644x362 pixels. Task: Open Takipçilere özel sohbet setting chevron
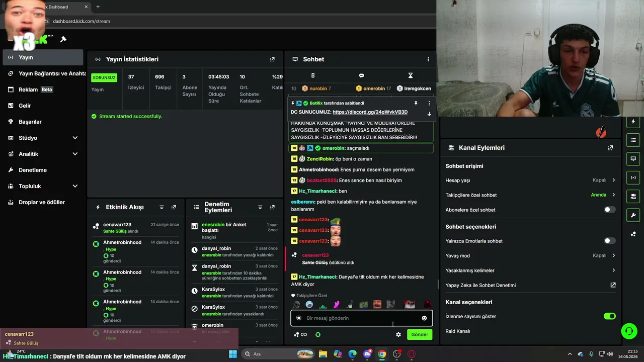pos(613,195)
